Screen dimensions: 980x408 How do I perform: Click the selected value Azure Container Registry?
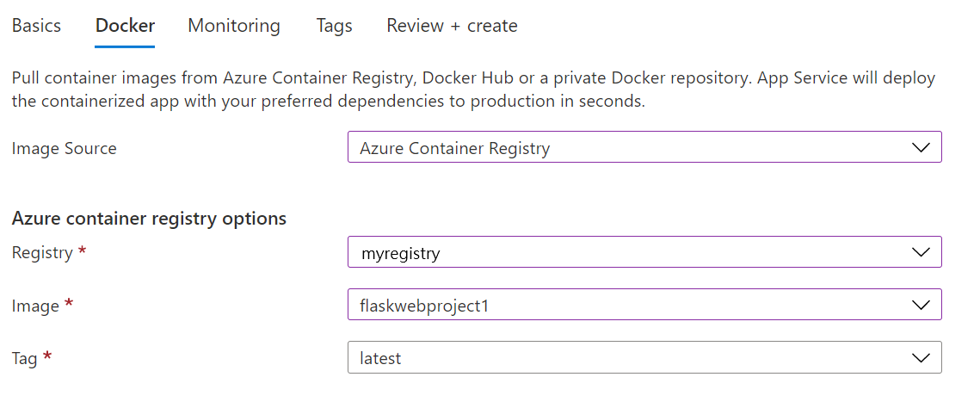455,149
